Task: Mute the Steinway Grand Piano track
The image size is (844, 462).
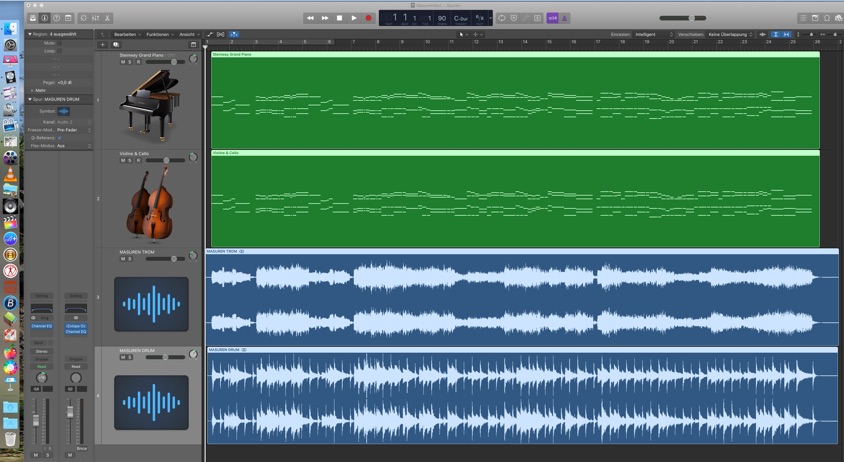Action: pyautogui.click(x=123, y=62)
